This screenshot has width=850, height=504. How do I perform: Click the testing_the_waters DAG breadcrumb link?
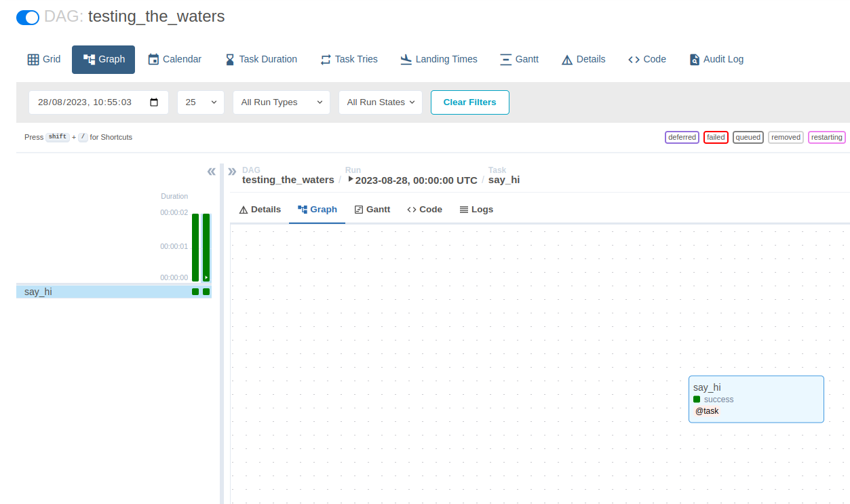288,180
